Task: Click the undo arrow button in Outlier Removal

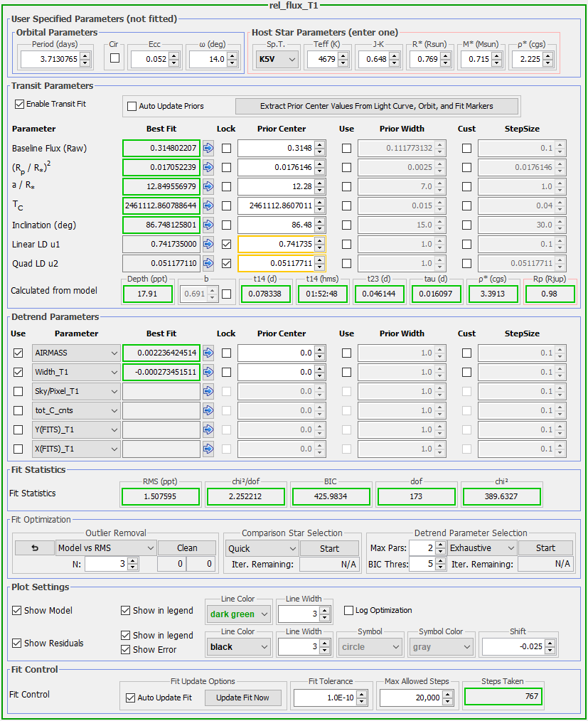Action: [x=34, y=548]
